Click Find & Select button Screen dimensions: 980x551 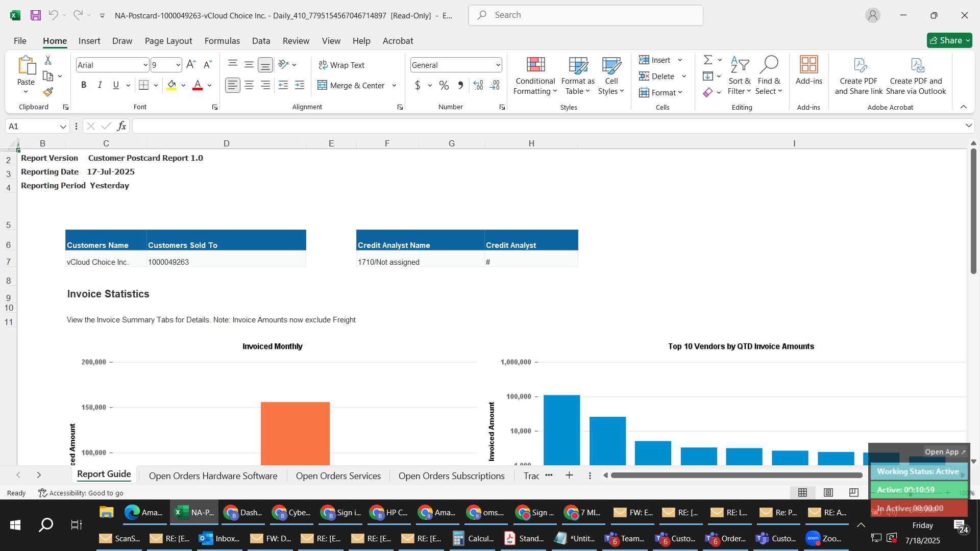pyautogui.click(x=769, y=76)
